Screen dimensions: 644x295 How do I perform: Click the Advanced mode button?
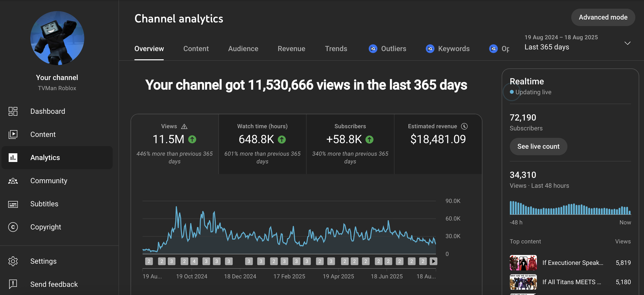coord(603,17)
